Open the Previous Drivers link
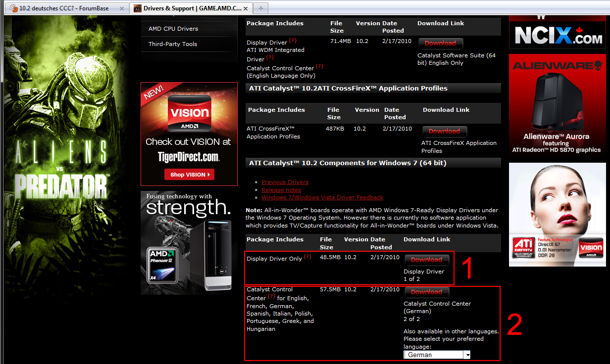Image resolution: width=610 pixels, height=364 pixels. coord(285,182)
